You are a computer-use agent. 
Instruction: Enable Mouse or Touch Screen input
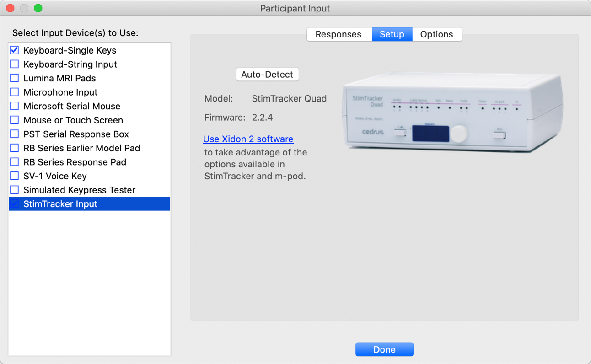(14, 120)
